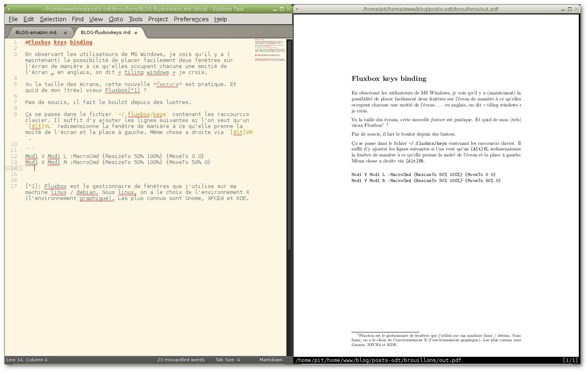Click '23 misspelled words' in status bar
588x372 pixels.
[181, 360]
